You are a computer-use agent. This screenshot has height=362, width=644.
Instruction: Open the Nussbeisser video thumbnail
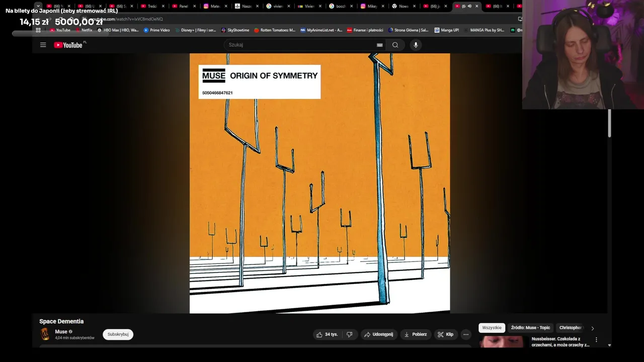pyautogui.click(x=501, y=342)
